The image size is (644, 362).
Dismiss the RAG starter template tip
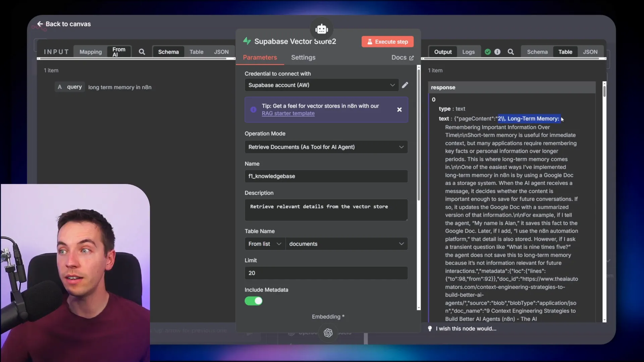(x=399, y=110)
